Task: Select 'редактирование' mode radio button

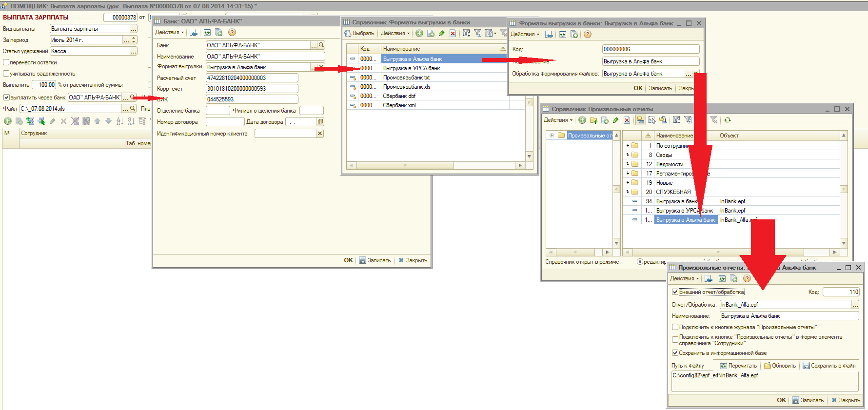Action: tap(640, 262)
